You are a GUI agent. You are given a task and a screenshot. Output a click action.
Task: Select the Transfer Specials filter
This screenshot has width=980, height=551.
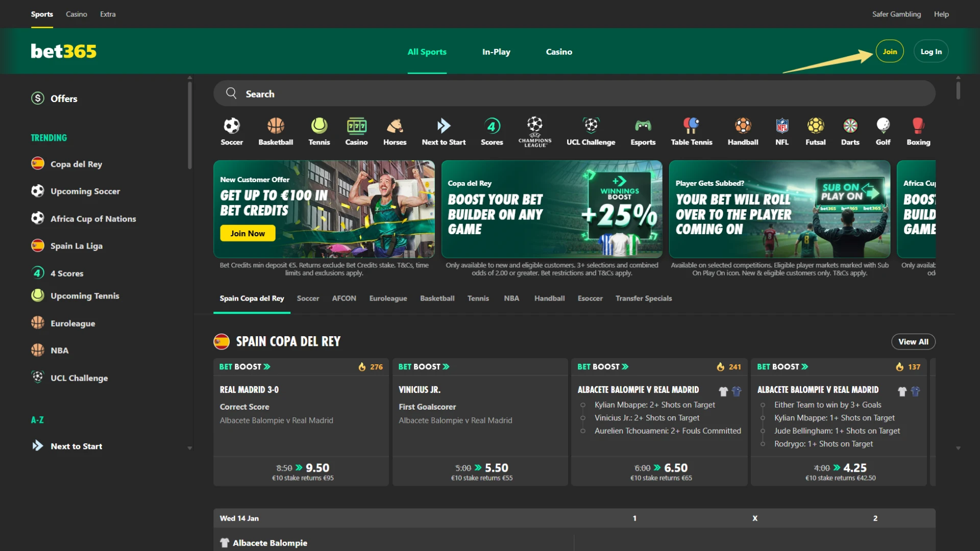pos(644,298)
